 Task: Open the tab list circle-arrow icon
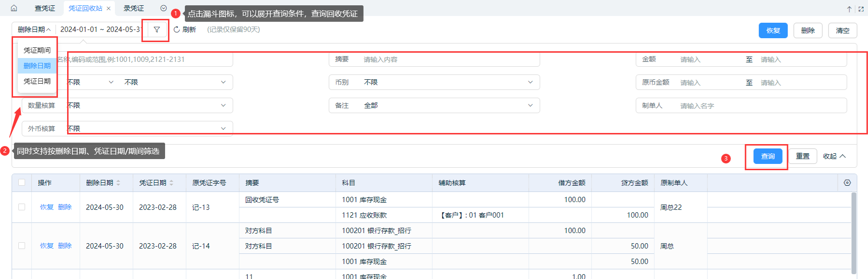click(x=164, y=8)
